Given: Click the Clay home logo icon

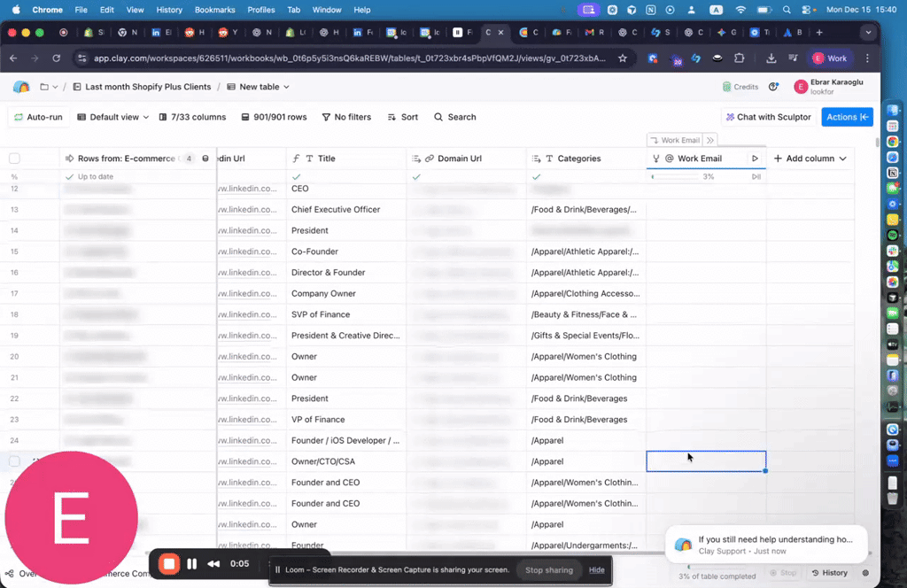Looking at the screenshot, I should click(21, 87).
